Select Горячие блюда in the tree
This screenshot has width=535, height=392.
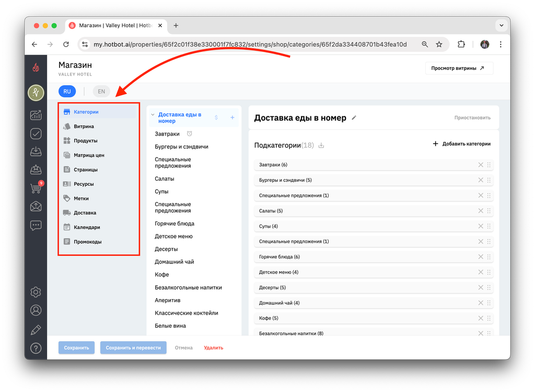click(175, 223)
